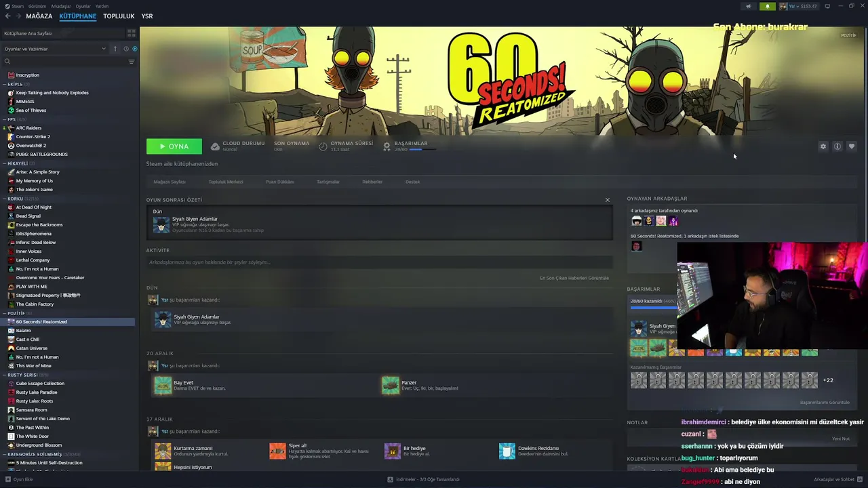Collapse the FPS category

pyautogui.click(x=5, y=119)
